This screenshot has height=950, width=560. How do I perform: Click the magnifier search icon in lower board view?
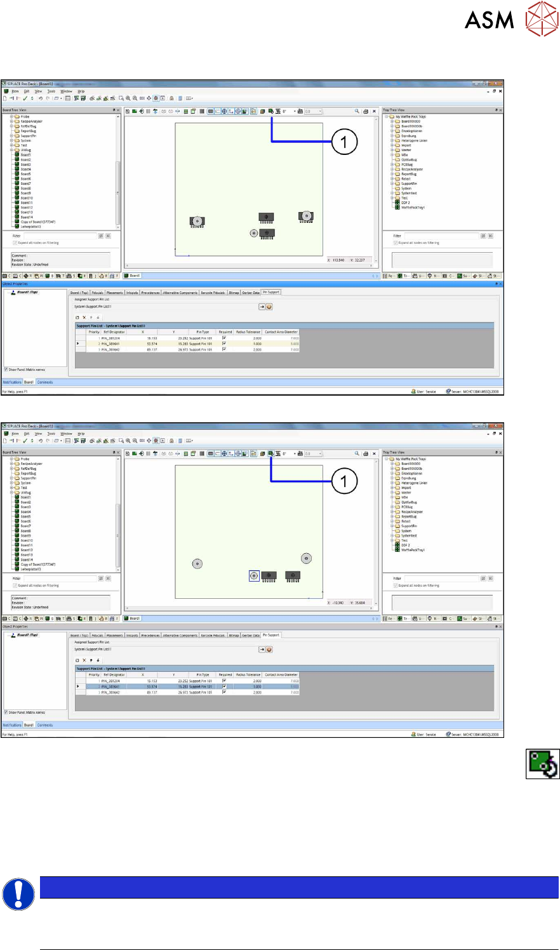click(357, 454)
